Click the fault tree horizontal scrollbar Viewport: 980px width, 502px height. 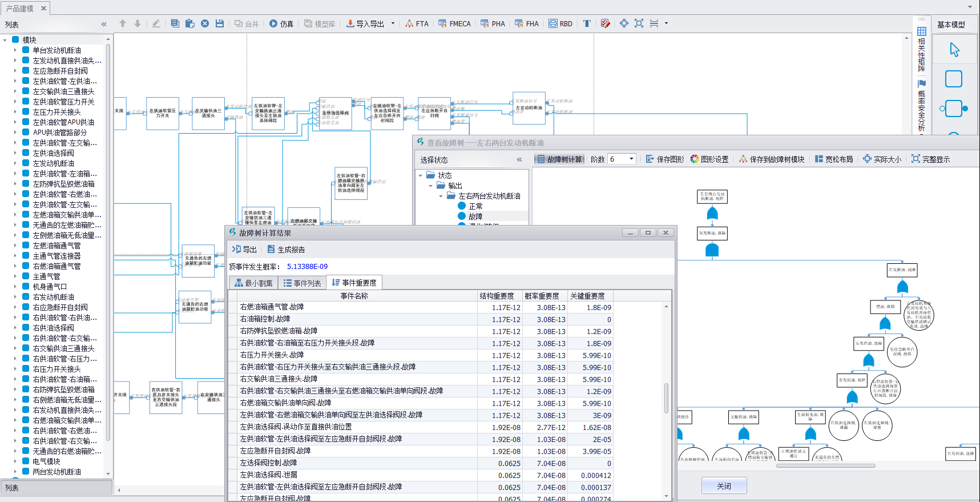825,465
